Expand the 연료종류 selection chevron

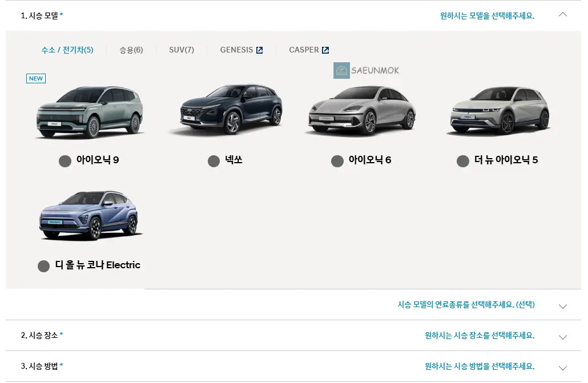coord(562,306)
